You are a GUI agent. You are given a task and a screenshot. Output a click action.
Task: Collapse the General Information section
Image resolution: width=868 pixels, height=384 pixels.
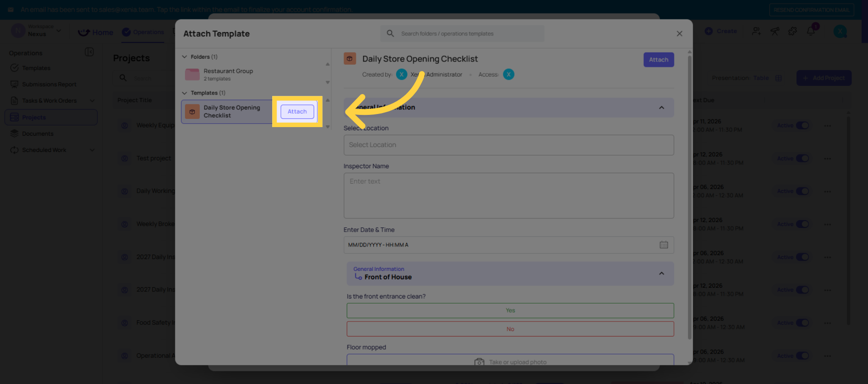(661, 108)
